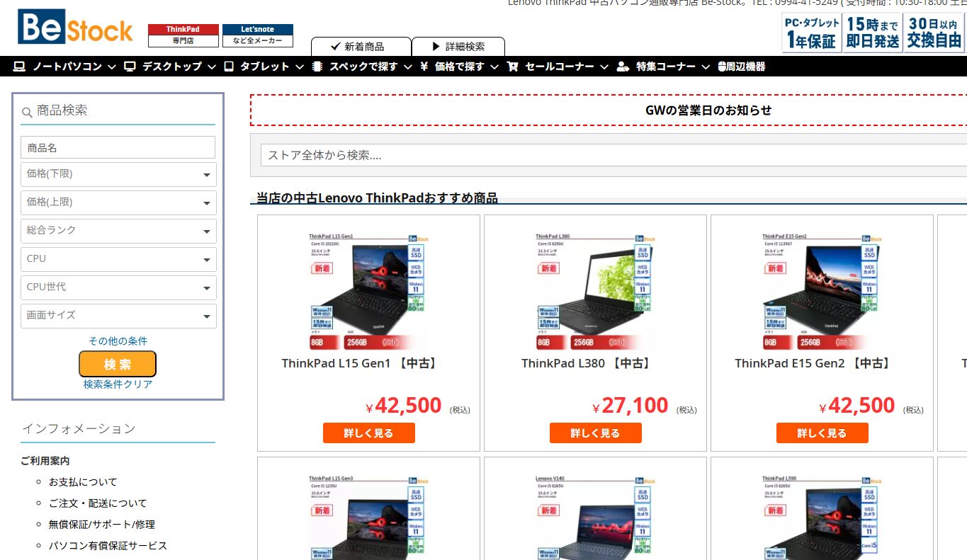
Task: Switch to the 詳細検索 tab
Action: pos(458,47)
